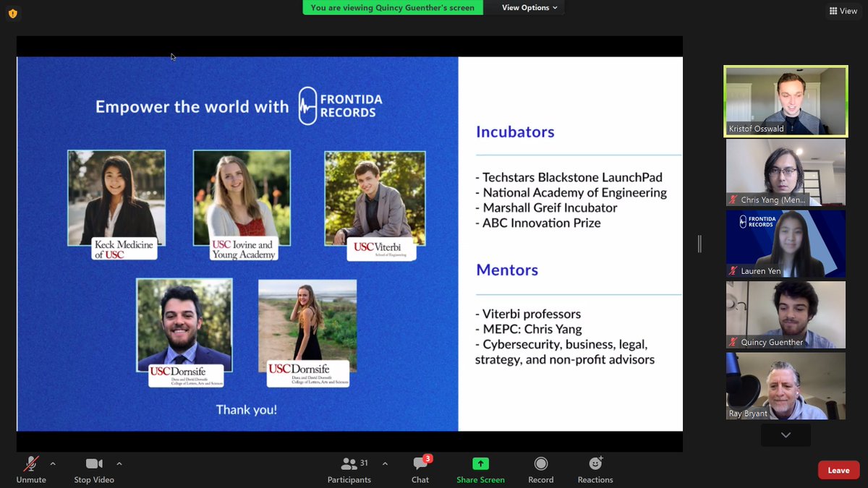Image resolution: width=868 pixels, height=488 pixels.
Task: Click the Thank you! text on slide
Action: (247, 410)
